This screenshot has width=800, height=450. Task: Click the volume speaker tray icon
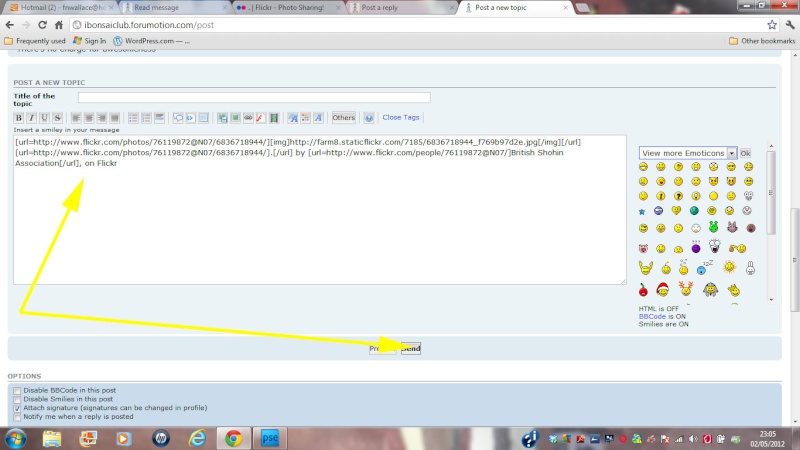point(693,439)
